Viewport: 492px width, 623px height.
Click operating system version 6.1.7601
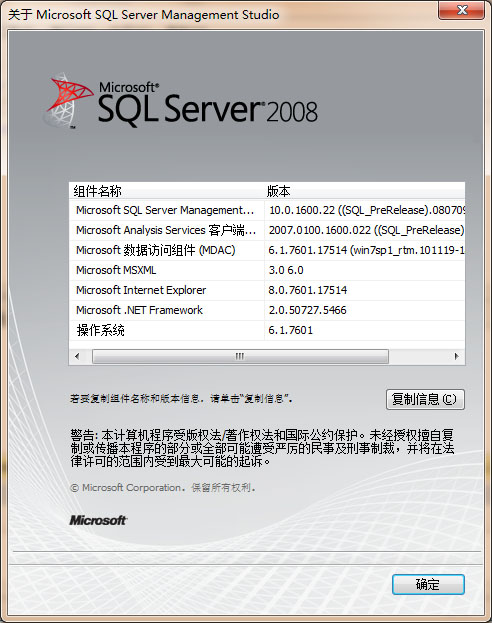pyautogui.click(x=291, y=330)
